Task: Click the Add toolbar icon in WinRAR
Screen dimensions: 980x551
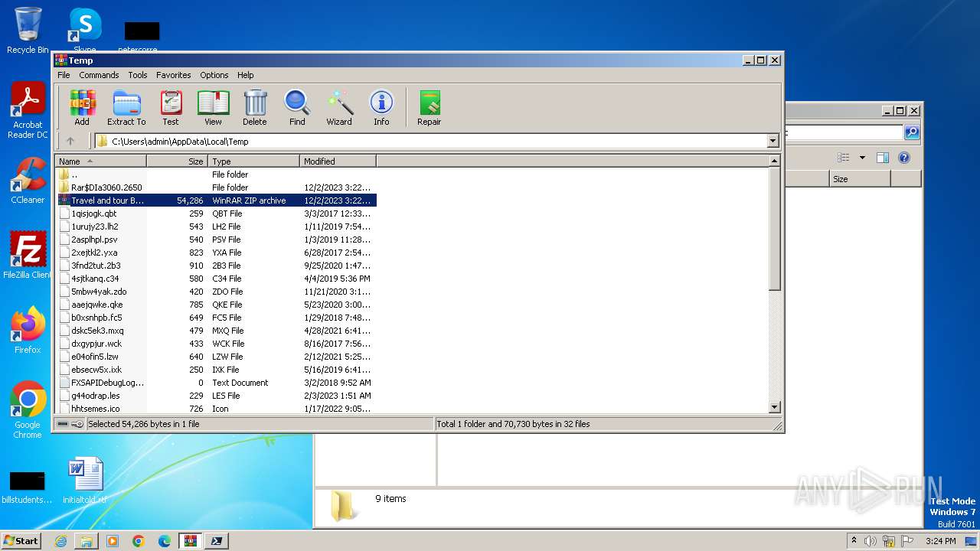Action: [82, 108]
